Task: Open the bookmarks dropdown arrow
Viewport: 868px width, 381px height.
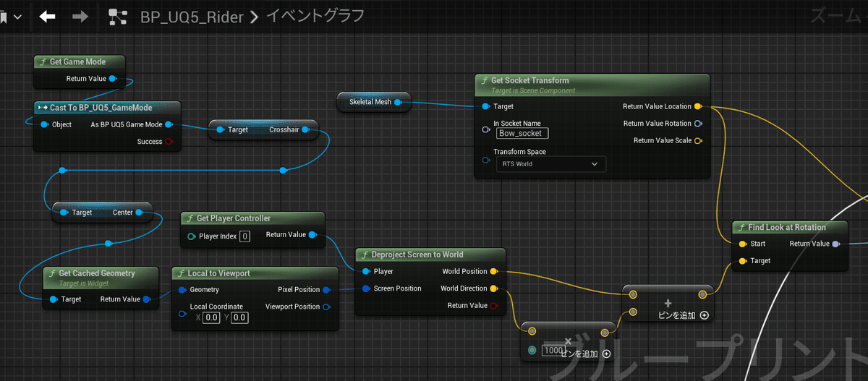Action: [17, 17]
